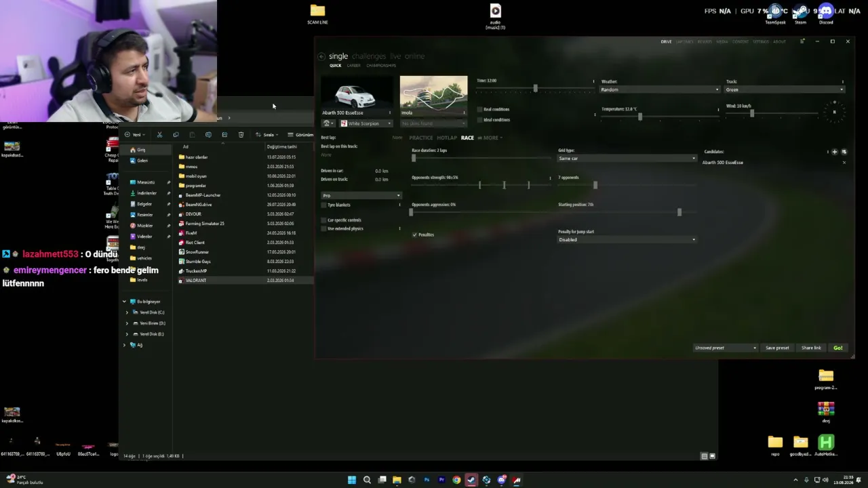The width and height of the screenshot is (868, 488).
Task: Add a candidate car with plus icon
Action: (835, 152)
